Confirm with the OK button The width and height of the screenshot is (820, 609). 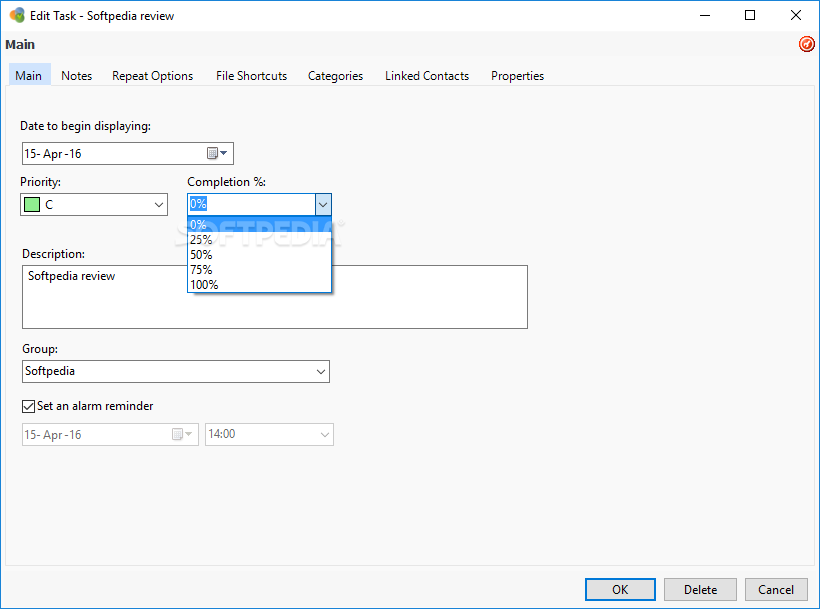point(620,590)
